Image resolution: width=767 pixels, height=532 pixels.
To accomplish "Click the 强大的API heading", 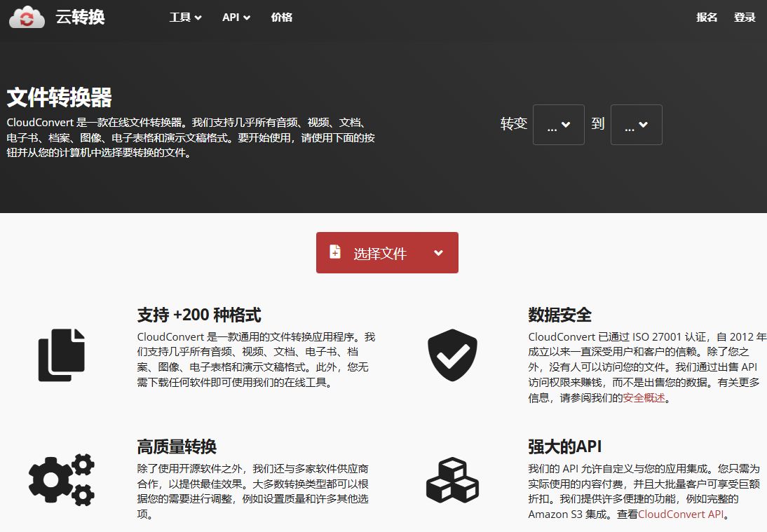I will 565,447.
